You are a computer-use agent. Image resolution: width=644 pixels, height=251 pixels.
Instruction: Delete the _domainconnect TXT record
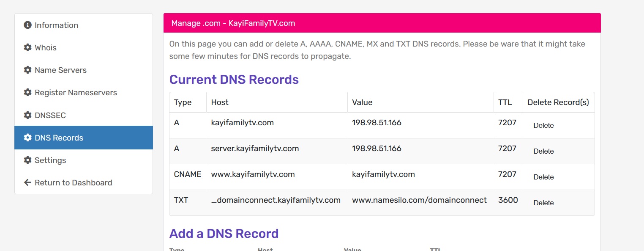543,203
